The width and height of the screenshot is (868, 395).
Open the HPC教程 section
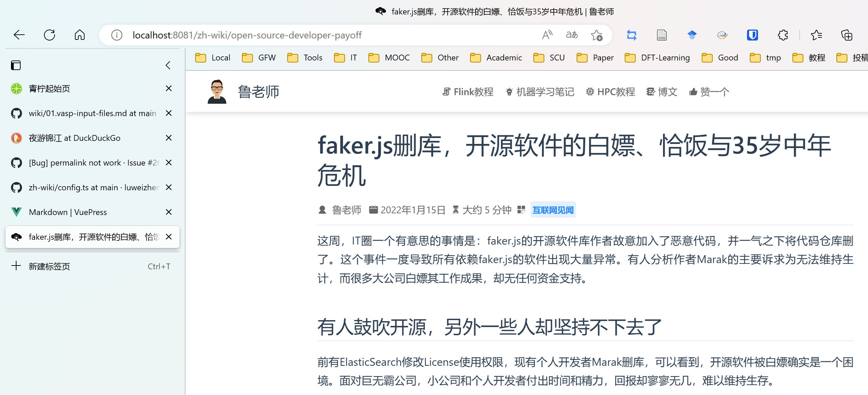611,91
